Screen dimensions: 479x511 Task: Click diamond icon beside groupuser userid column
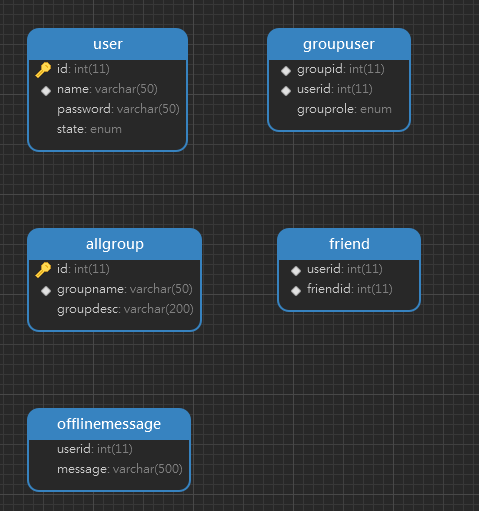click(286, 90)
